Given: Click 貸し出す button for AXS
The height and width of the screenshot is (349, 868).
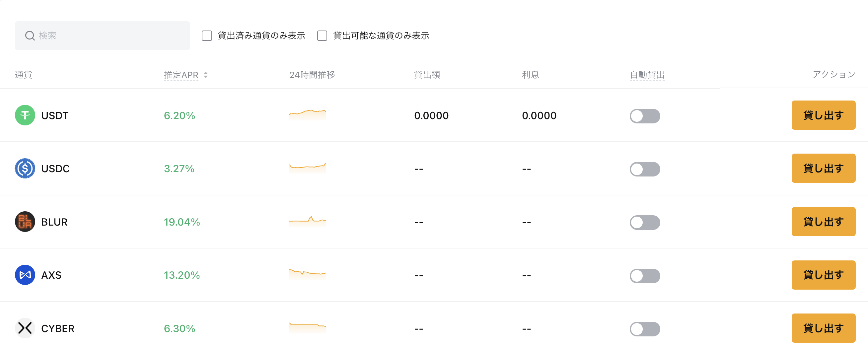Looking at the screenshot, I should click(x=824, y=275).
